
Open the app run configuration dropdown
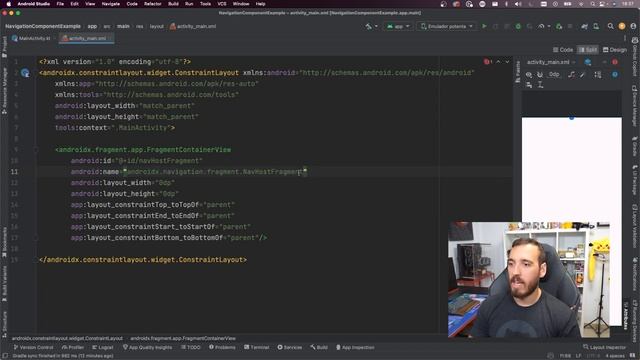pos(398,26)
